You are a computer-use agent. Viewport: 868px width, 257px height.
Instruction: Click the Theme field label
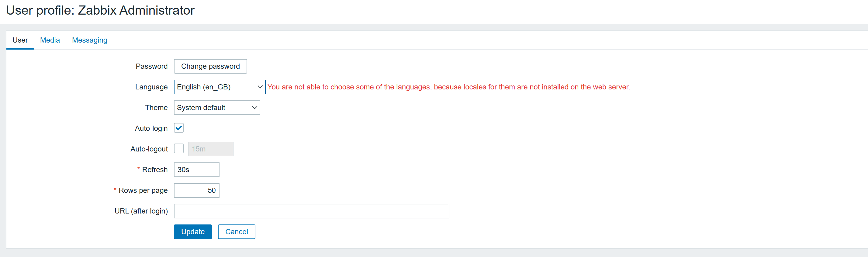pyautogui.click(x=156, y=108)
